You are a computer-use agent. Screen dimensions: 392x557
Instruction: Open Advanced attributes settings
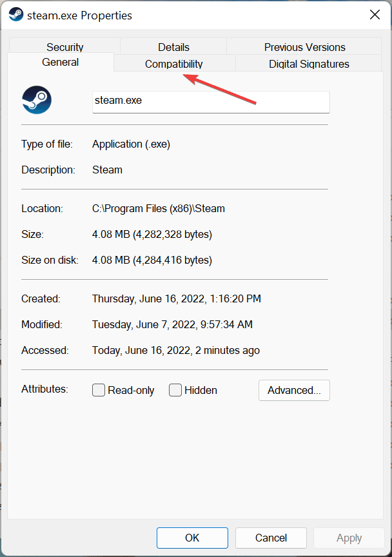click(294, 390)
